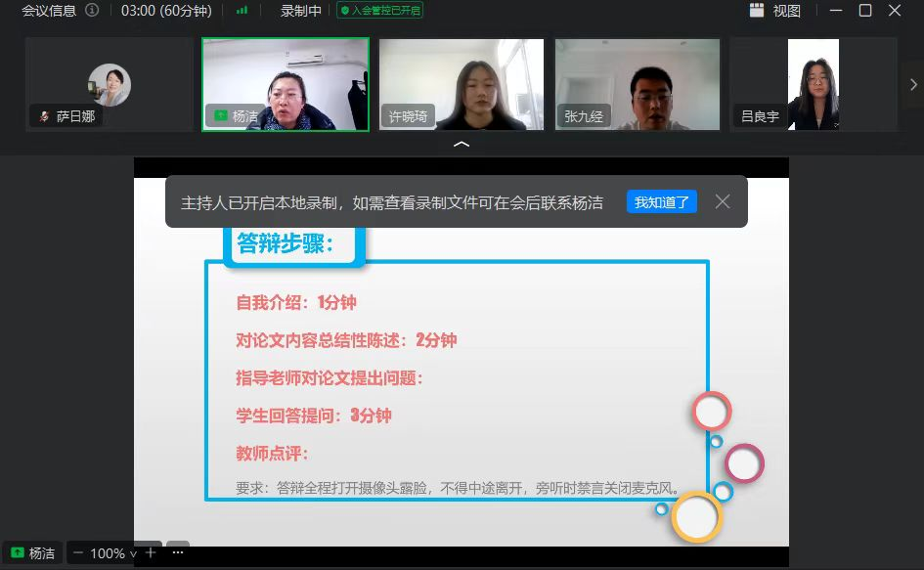Open the 100% zoom level dropdown

tap(113, 553)
